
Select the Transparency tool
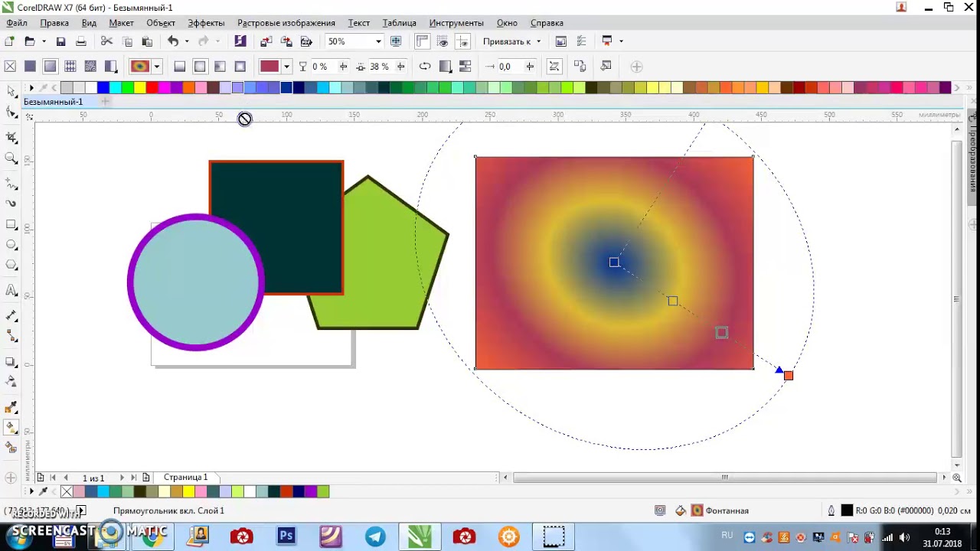click(x=11, y=381)
